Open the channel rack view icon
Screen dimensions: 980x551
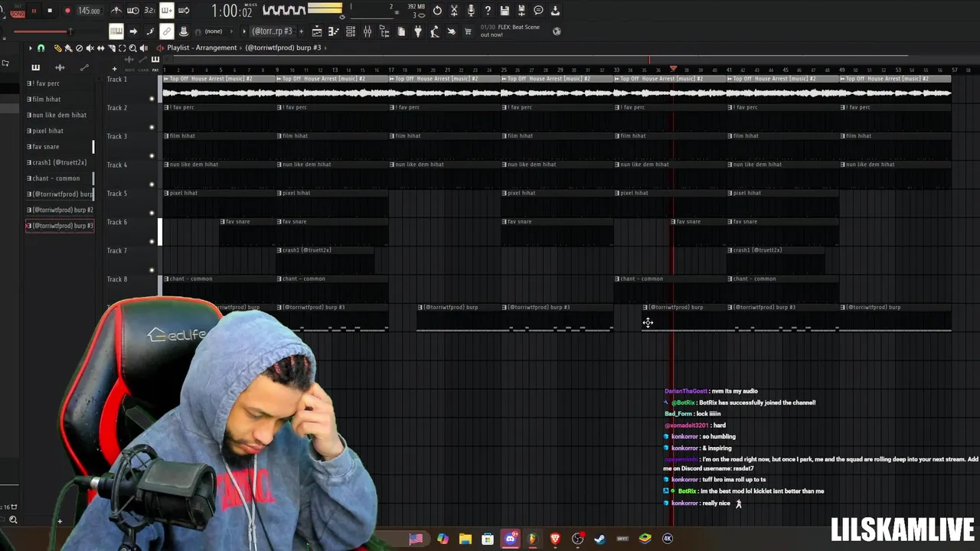[x=350, y=31]
